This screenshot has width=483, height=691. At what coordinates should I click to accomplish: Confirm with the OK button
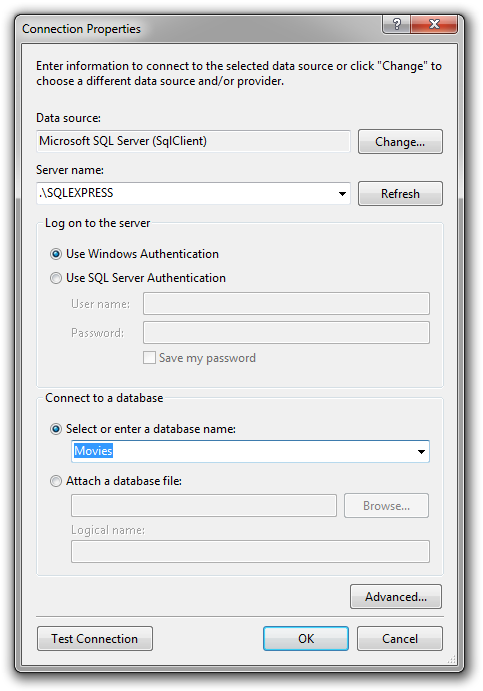306,639
